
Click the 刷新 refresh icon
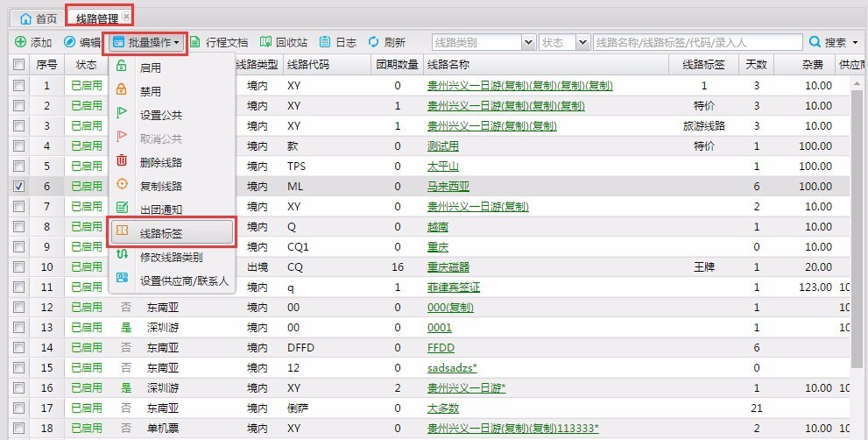pyautogui.click(x=374, y=42)
